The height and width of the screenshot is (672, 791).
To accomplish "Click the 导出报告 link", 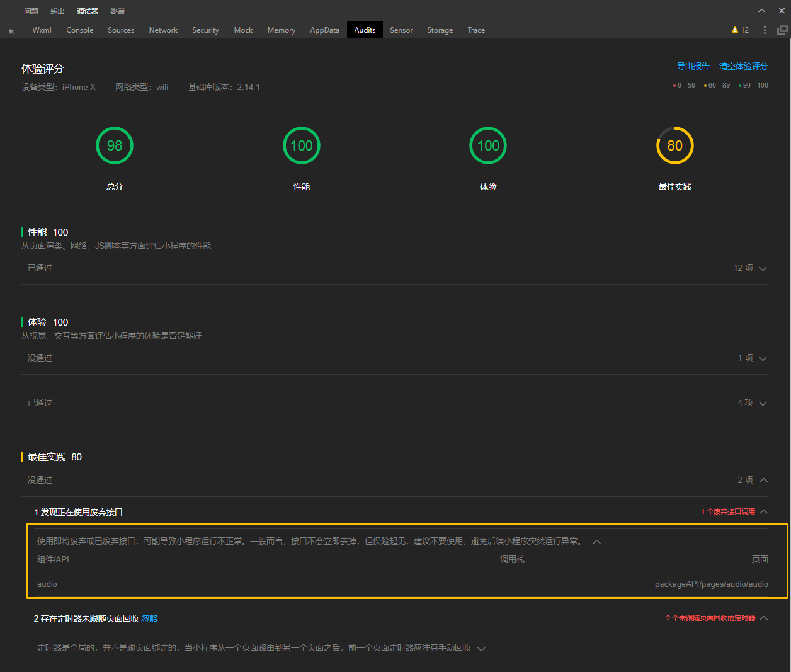I will click(x=693, y=66).
